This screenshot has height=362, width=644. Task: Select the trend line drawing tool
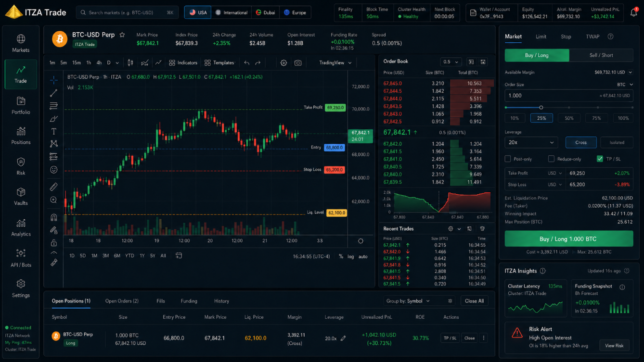53,93
